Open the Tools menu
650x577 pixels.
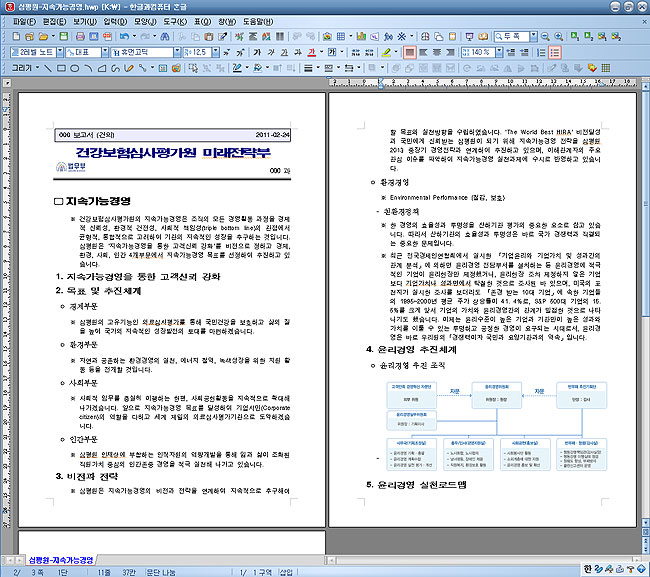click(x=175, y=22)
